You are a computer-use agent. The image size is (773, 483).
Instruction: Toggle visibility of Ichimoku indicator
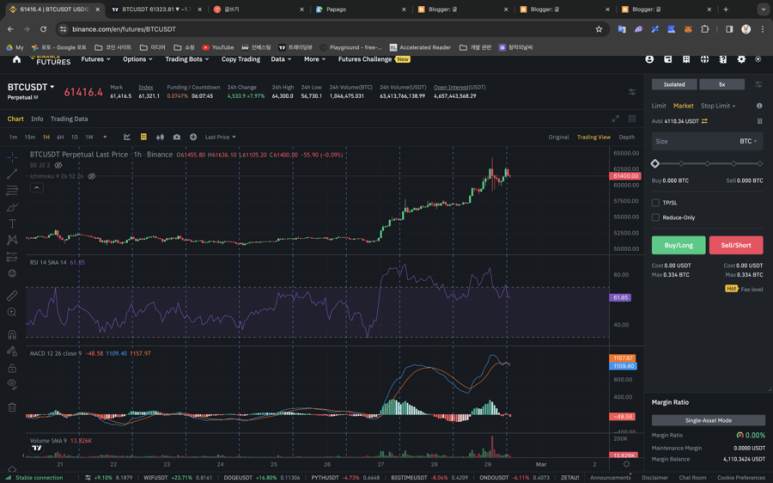[x=91, y=176]
